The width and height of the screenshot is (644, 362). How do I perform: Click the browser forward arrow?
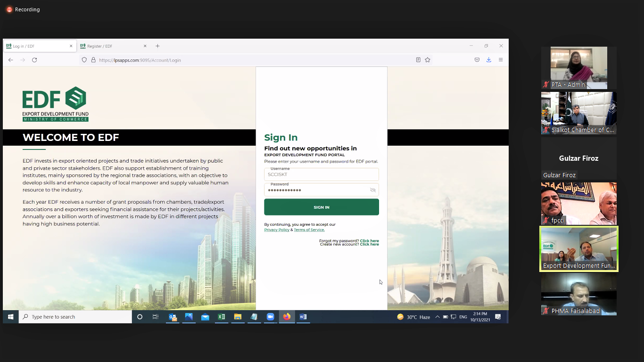click(22, 60)
